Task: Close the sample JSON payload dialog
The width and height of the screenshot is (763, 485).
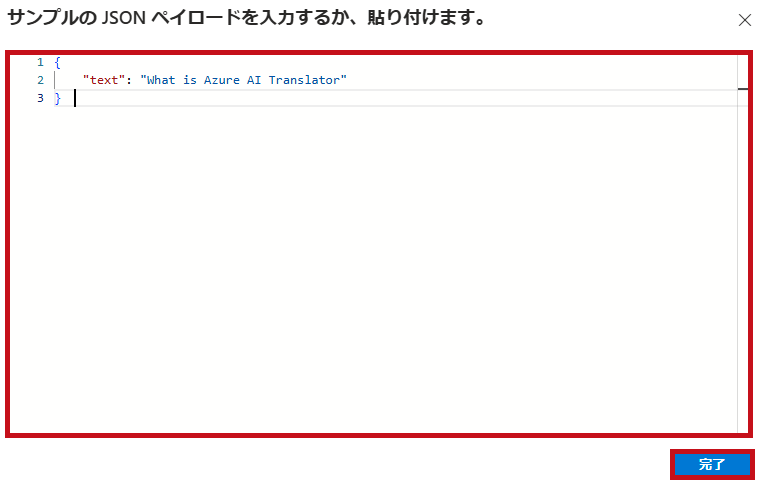Action: pos(745,20)
